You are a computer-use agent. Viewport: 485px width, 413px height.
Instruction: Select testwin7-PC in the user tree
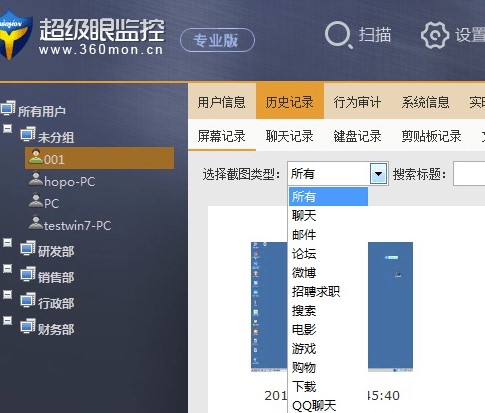(x=77, y=226)
